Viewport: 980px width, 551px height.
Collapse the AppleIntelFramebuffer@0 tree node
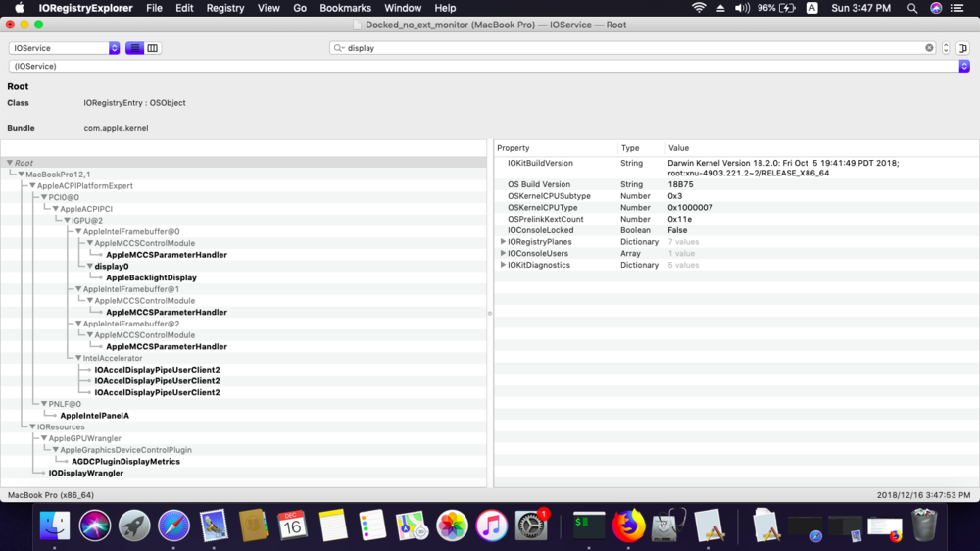coord(78,232)
